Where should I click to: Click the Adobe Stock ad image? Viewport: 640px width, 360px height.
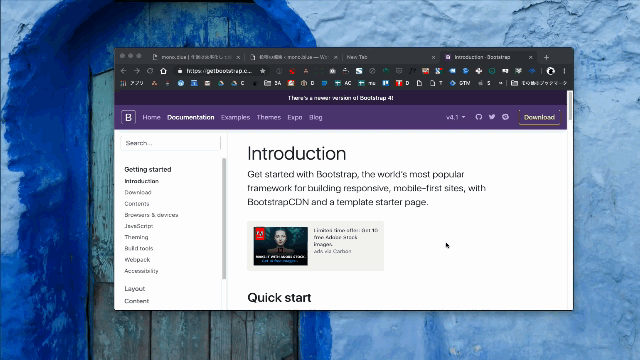pos(281,246)
